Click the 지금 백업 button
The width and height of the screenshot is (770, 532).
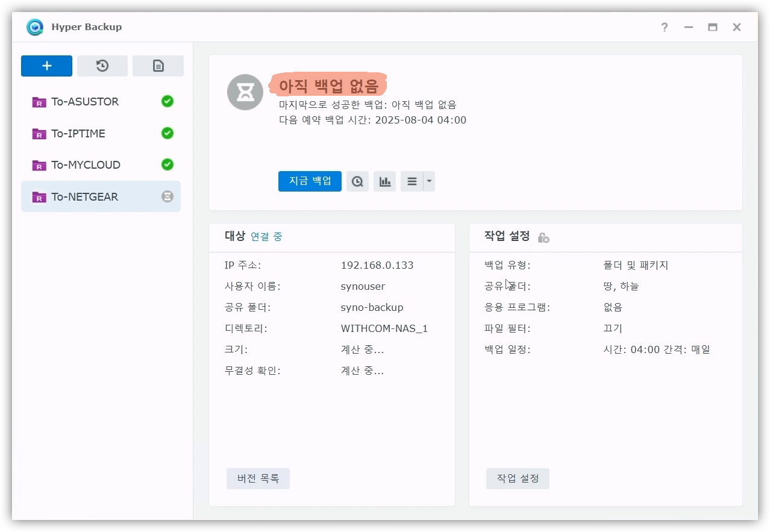[x=310, y=181]
